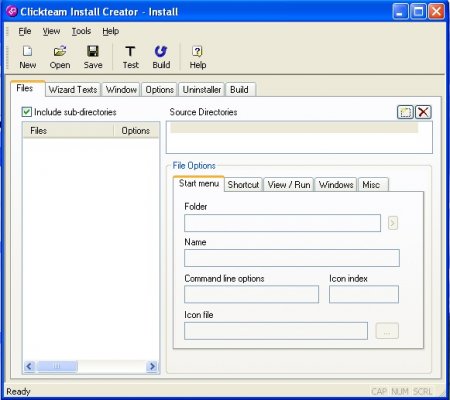The height and width of the screenshot is (400, 450).
Task: Remove source directory with red X icon
Action: click(x=423, y=112)
